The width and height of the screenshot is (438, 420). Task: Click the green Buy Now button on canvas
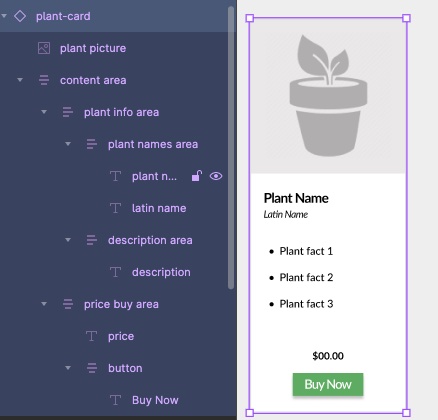tap(328, 384)
